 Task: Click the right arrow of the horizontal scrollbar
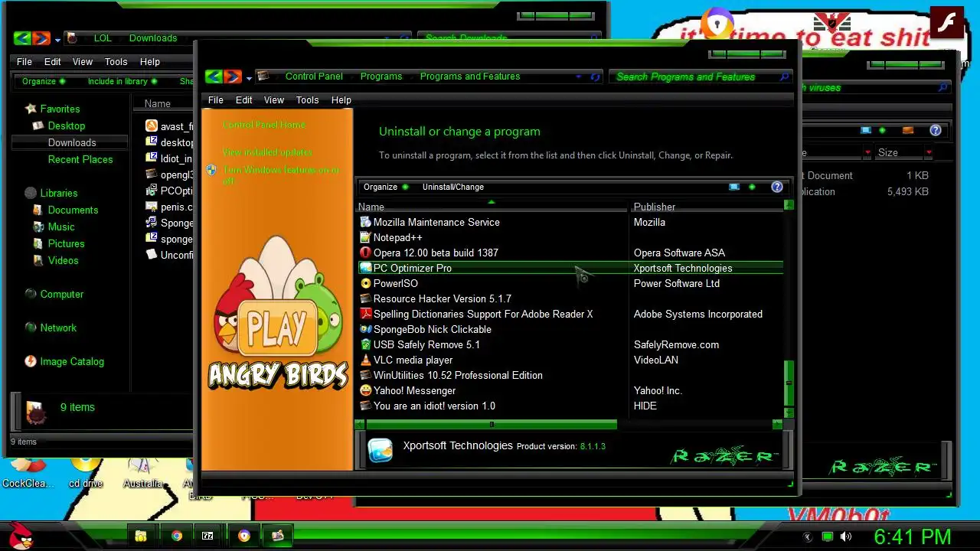[777, 424]
